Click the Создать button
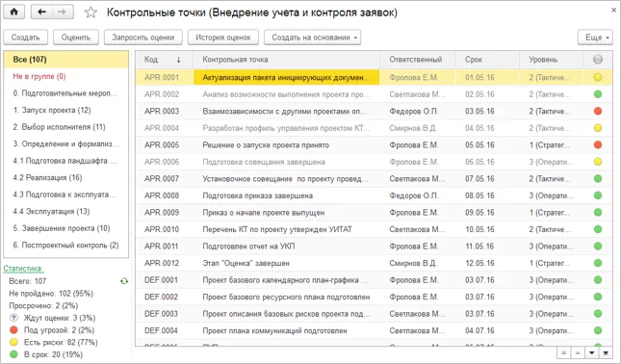The image size is (621, 364). tap(25, 38)
